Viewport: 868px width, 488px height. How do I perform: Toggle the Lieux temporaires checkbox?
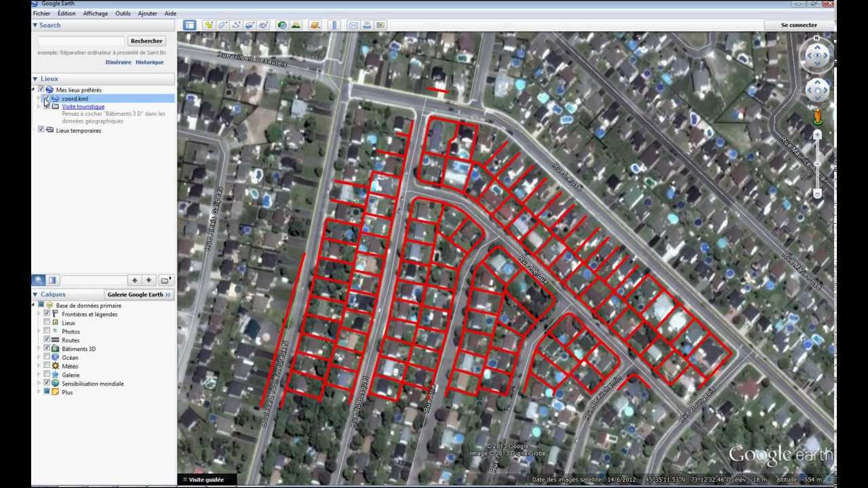coord(41,130)
